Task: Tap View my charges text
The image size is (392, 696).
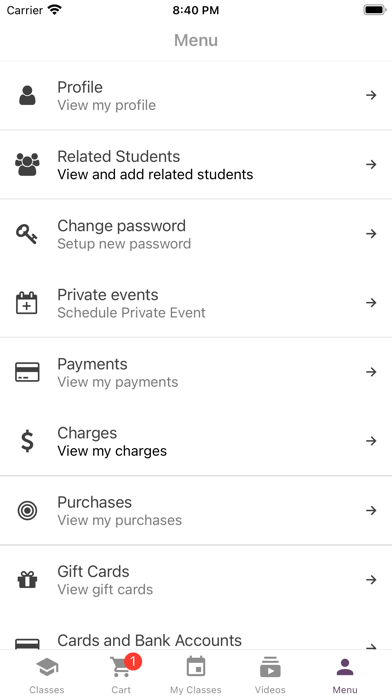Action: click(x=112, y=451)
